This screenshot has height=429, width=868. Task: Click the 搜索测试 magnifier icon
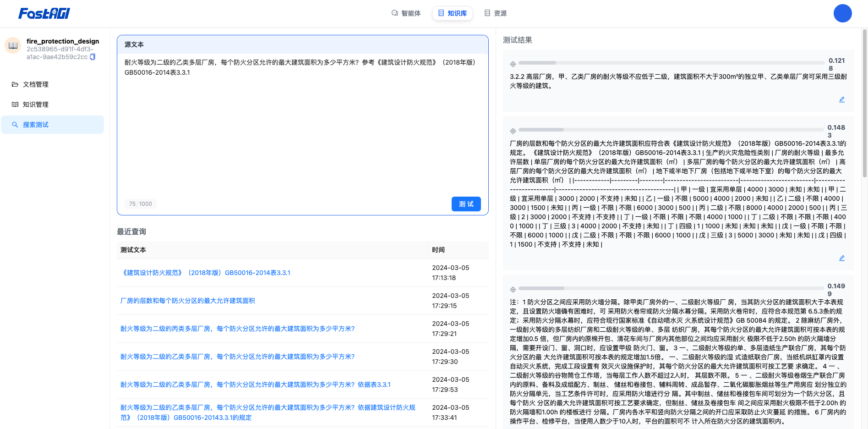(x=15, y=125)
